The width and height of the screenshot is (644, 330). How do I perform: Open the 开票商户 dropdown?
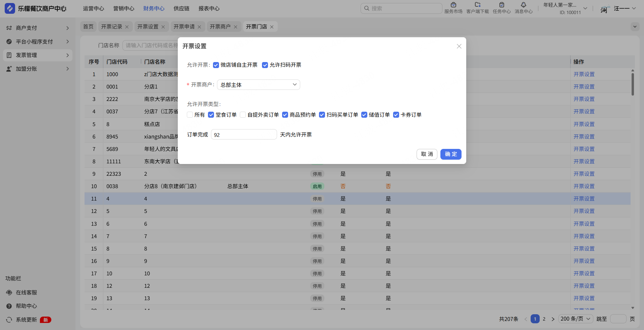pos(259,85)
